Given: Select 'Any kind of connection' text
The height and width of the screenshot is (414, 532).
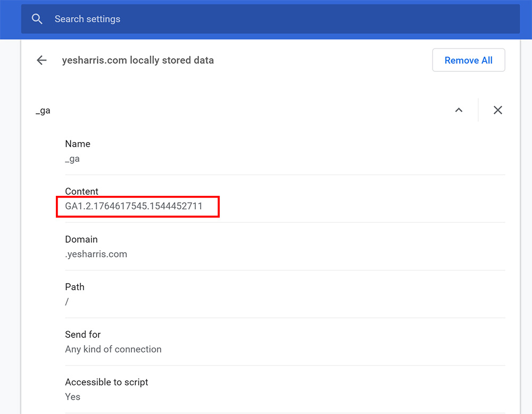Looking at the screenshot, I should coord(113,349).
